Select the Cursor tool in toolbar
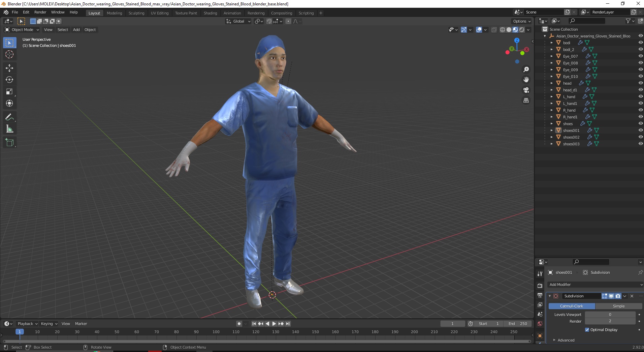Screen dimensions: 644x352 (9, 54)
